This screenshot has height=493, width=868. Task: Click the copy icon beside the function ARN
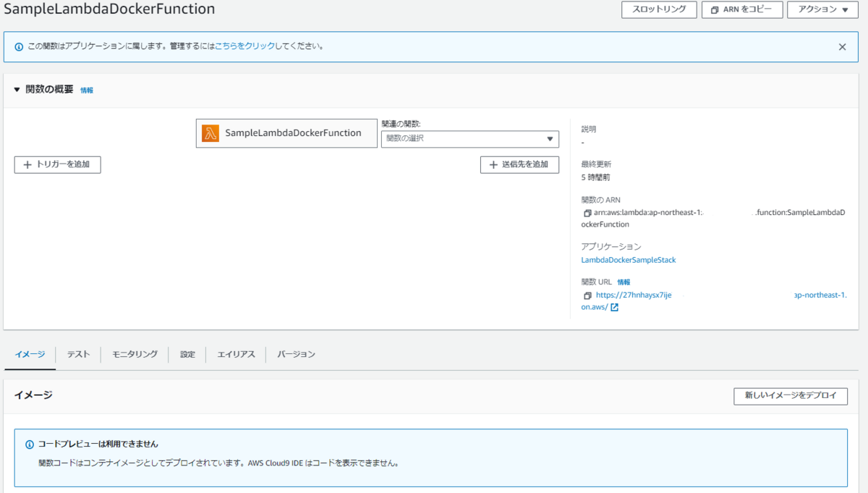[x=587, y=212]
